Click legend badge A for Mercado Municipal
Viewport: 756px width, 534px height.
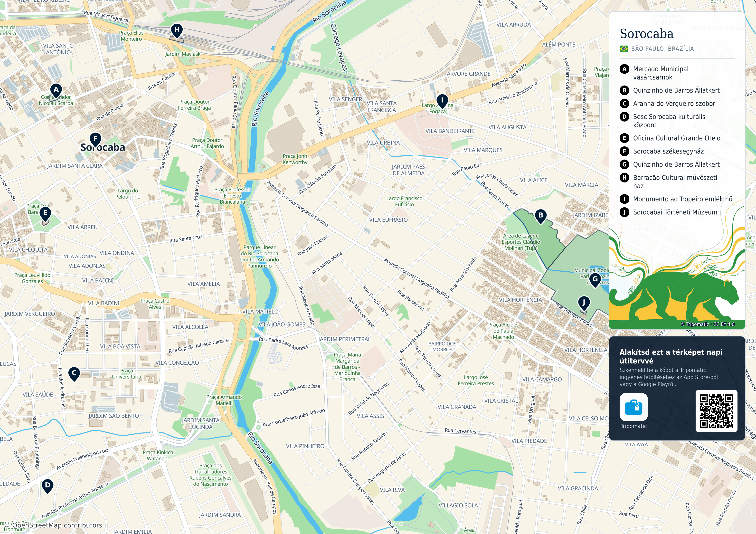(624, 69)
